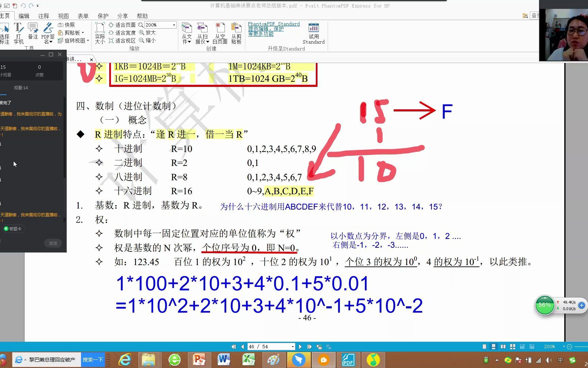Go to first page button
This screenshot has height=368, width=588.
click(233, 347)
